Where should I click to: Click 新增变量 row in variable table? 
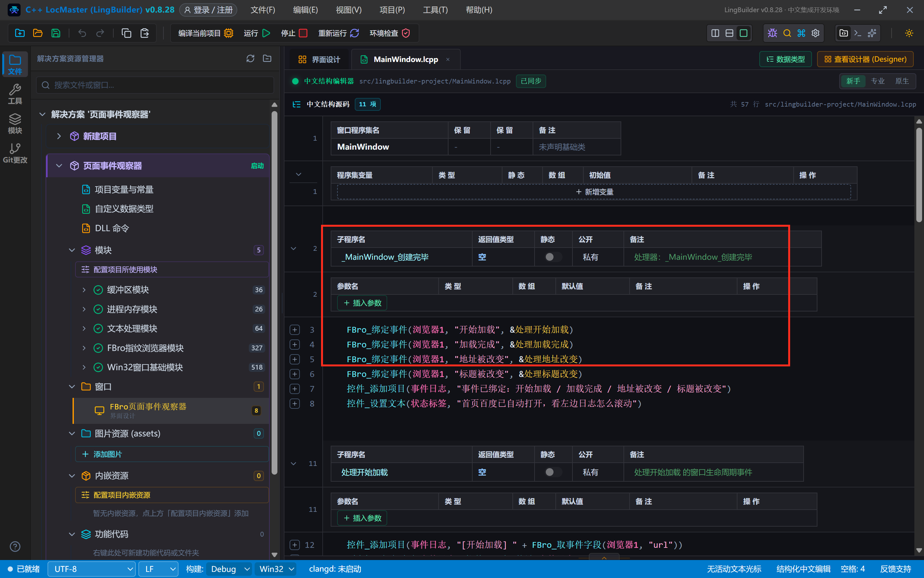coord(594,192)
